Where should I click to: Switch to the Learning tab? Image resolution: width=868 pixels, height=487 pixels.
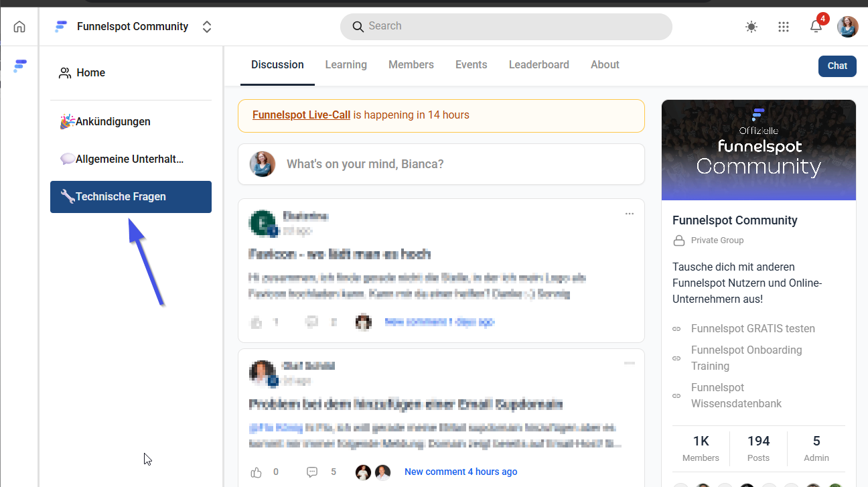pos(346,65)
